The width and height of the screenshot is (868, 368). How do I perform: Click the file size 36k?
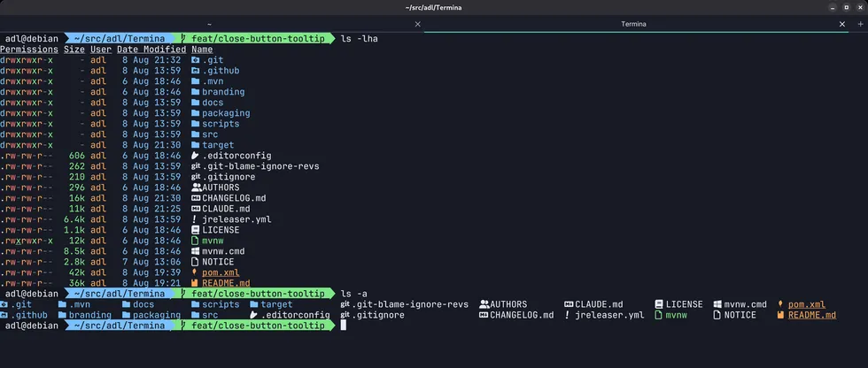point(77,283)
